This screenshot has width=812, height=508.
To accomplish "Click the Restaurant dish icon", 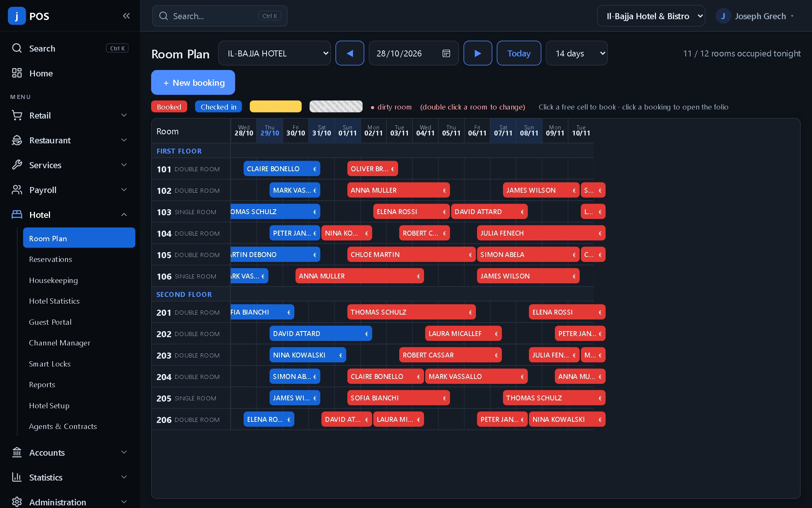I will pos(17,140).
